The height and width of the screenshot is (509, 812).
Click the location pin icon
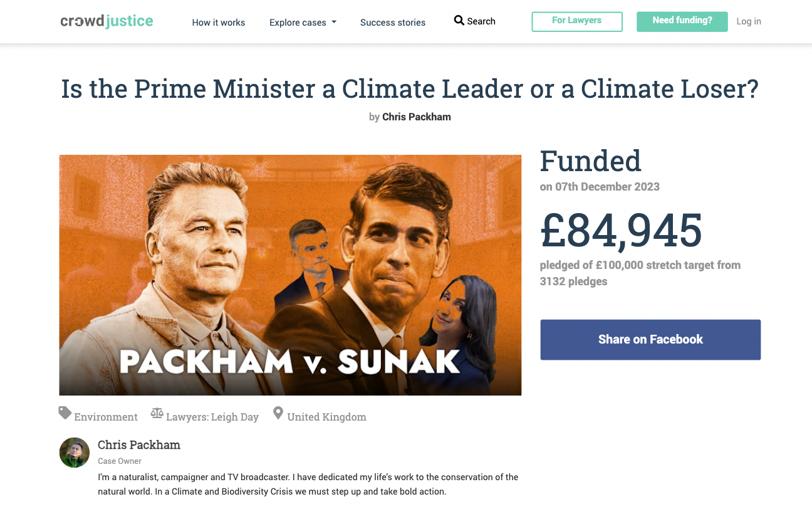(x=278, y=414)
